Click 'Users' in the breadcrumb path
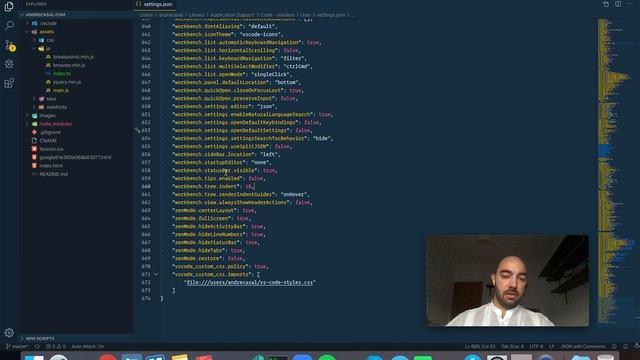This screenshot has height=360, width=640. [x=146, y=15]
